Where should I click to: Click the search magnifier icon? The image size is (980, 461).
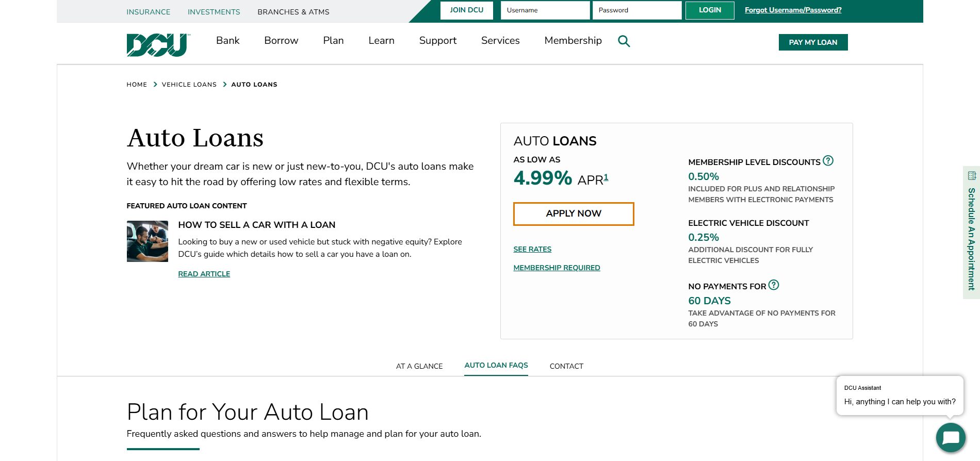[x=624, y=41]
